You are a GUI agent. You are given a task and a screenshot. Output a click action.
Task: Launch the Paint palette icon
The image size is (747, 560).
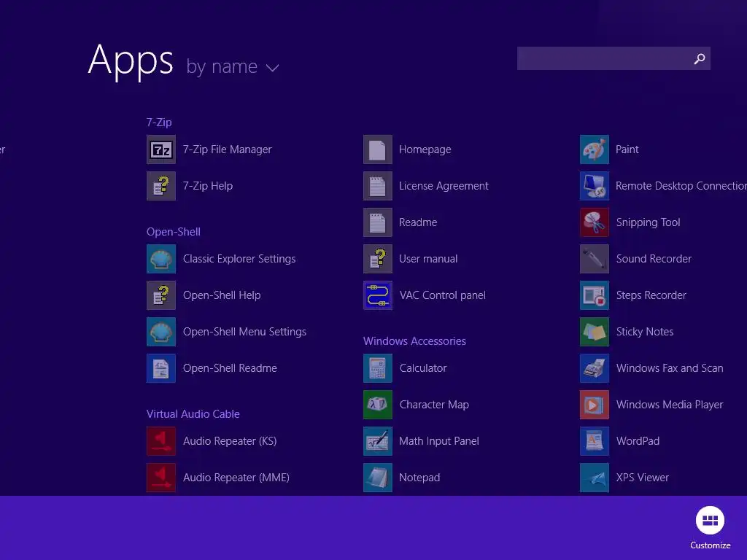tap(595, 149)
